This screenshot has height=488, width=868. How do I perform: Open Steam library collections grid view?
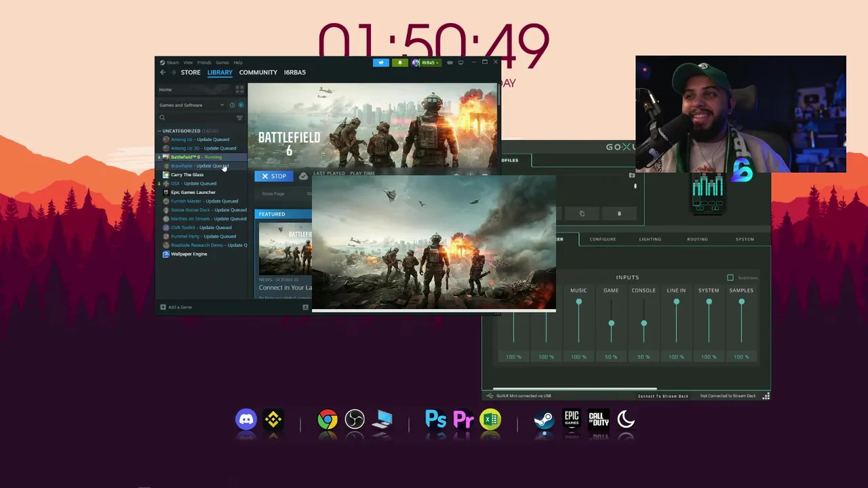[239, 89]
